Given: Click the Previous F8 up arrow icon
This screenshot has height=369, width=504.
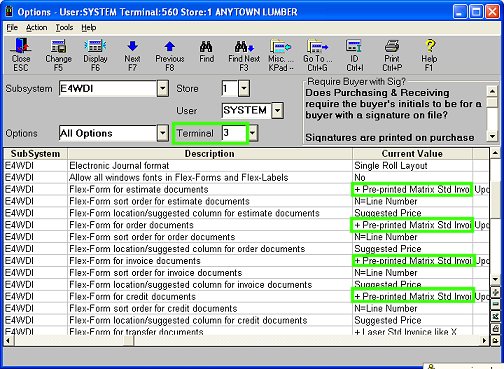Looking at the screenshot, I should click(170, 54).
